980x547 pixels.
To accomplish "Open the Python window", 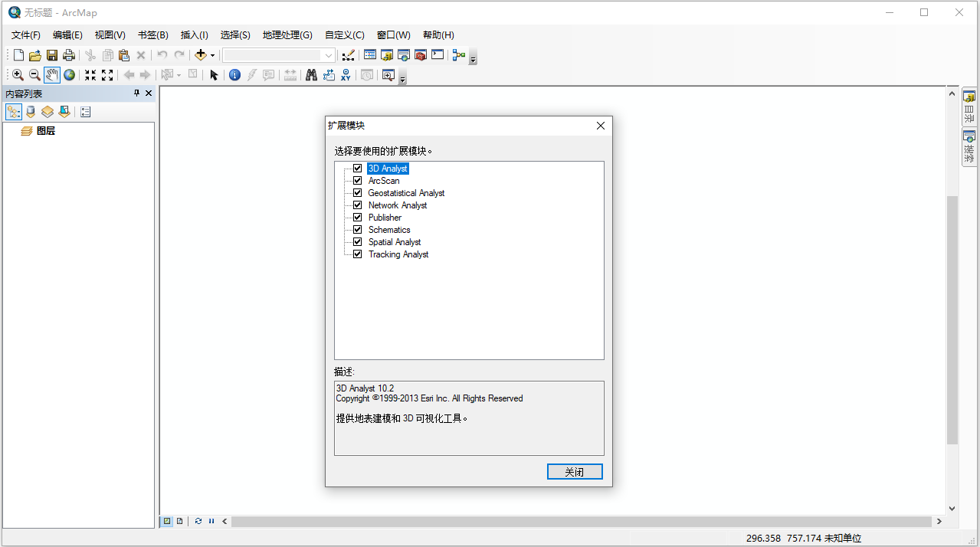I will [438, 55].
